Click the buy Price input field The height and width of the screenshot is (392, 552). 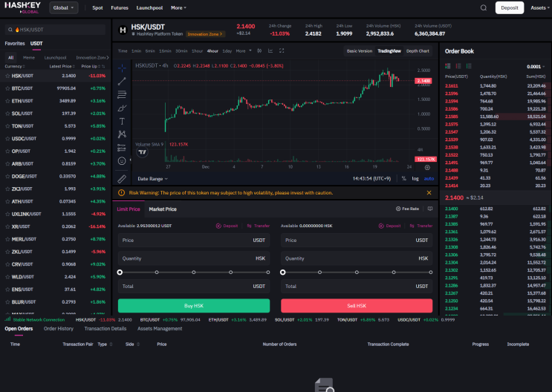pyautogui.click(x=194, y=241)
